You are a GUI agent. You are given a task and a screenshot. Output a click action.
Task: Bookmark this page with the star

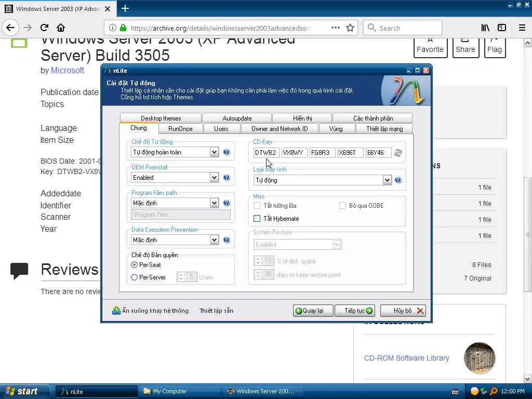pyautogui.click(x=350, y=28)
